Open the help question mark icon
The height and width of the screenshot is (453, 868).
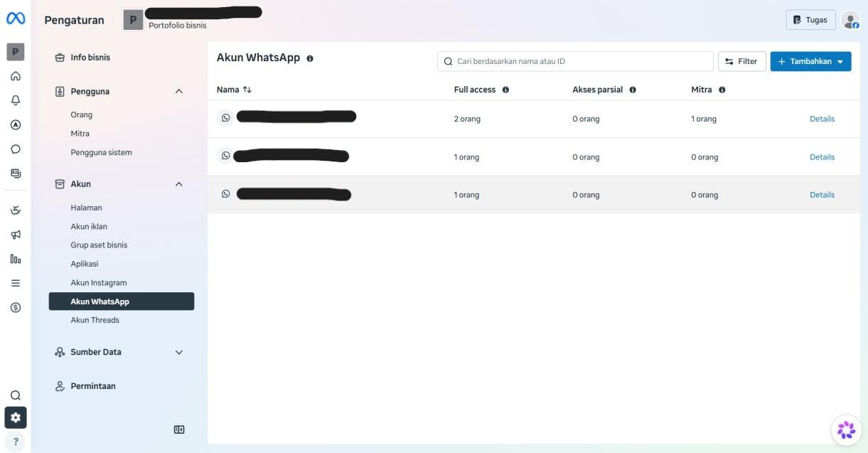point(16,442)
